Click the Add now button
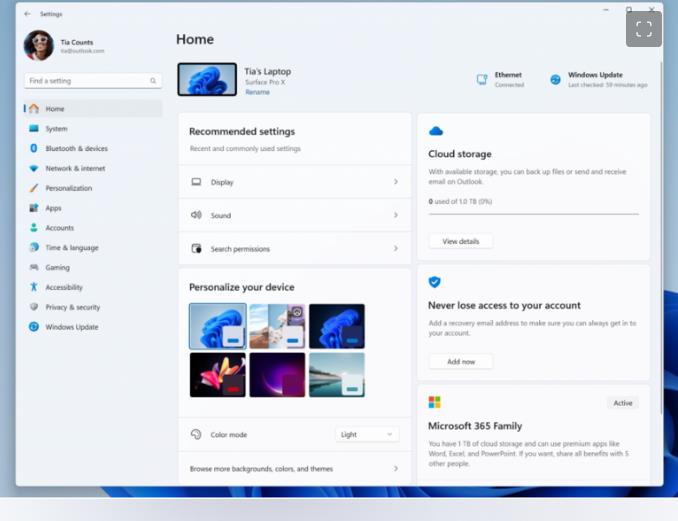The image size is (678, 521). point(460,361)
